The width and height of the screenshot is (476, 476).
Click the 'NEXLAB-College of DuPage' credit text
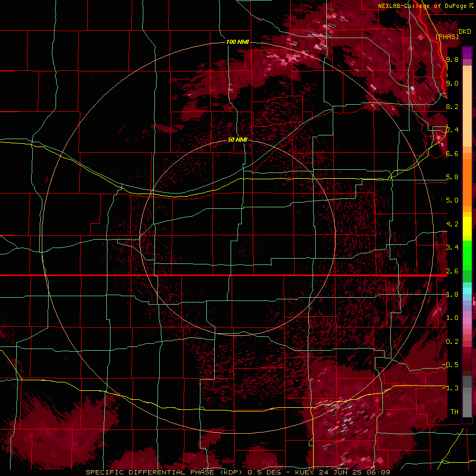(422, 6)
